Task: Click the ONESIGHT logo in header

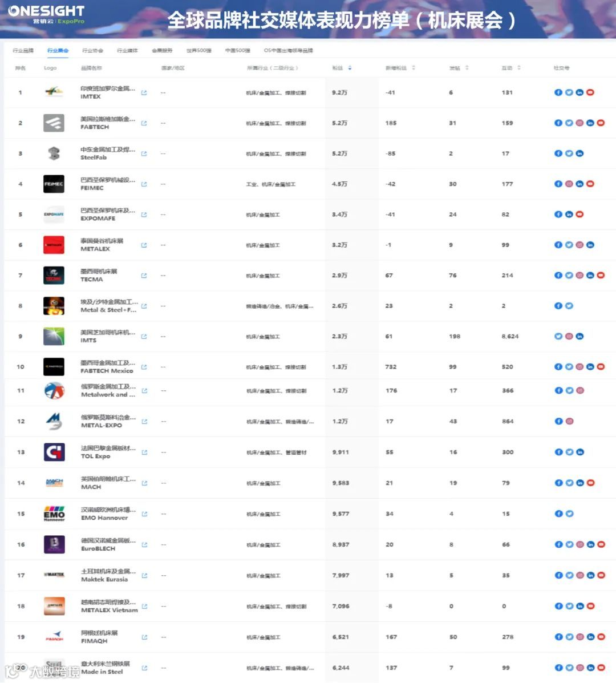Action: coord(46,14)
